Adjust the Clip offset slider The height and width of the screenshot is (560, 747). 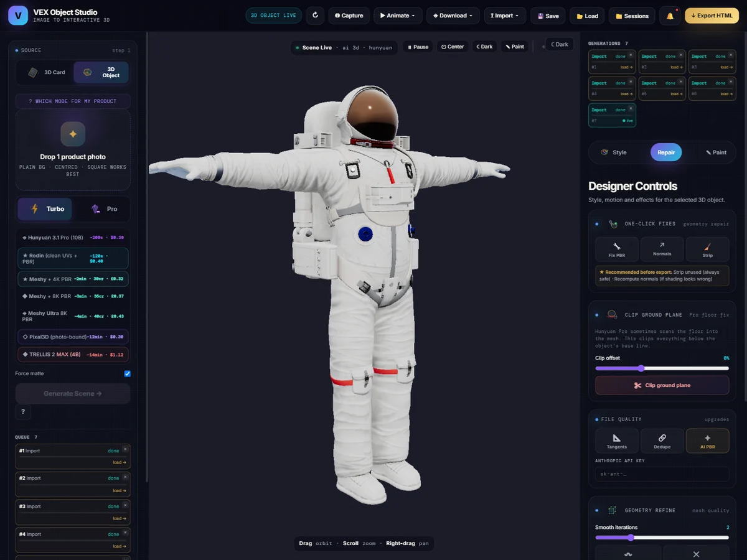click(662, 368)
